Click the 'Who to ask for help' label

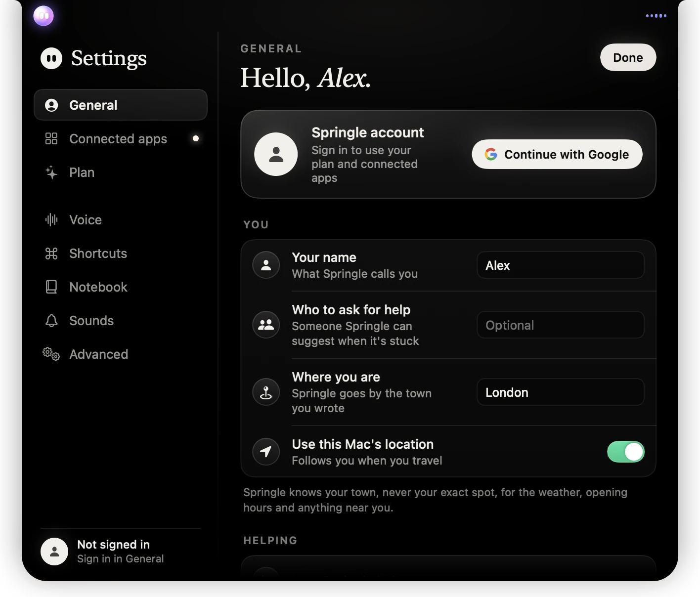coord(351,310)
